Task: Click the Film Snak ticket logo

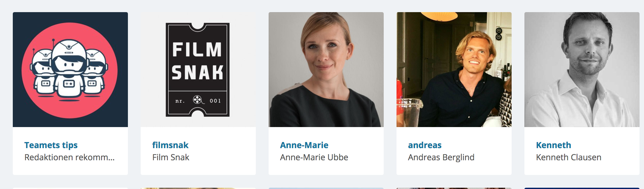Action: pyautogui.click(x=198, y=70)
